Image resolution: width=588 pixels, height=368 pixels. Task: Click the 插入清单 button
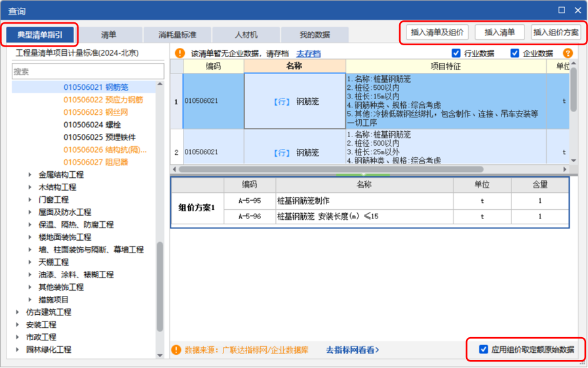click(500, 32)
